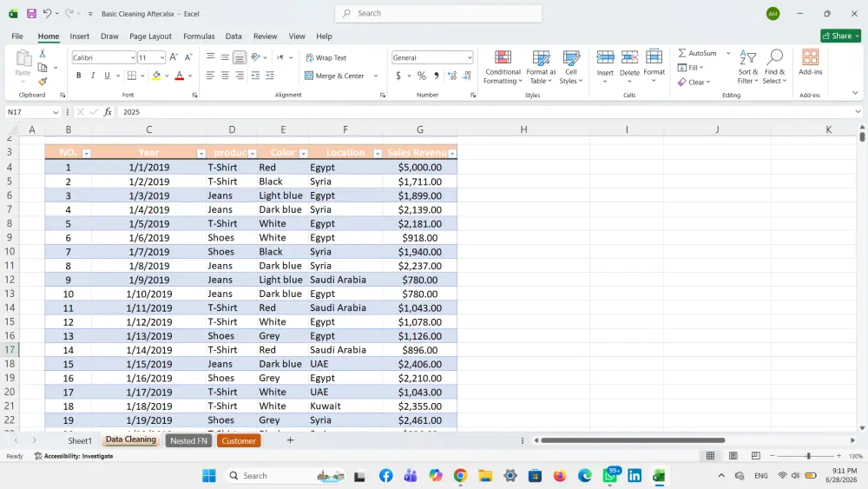Open Cell Styles gallery
This screenshot has width=868, height=489.
coord(571,67)
